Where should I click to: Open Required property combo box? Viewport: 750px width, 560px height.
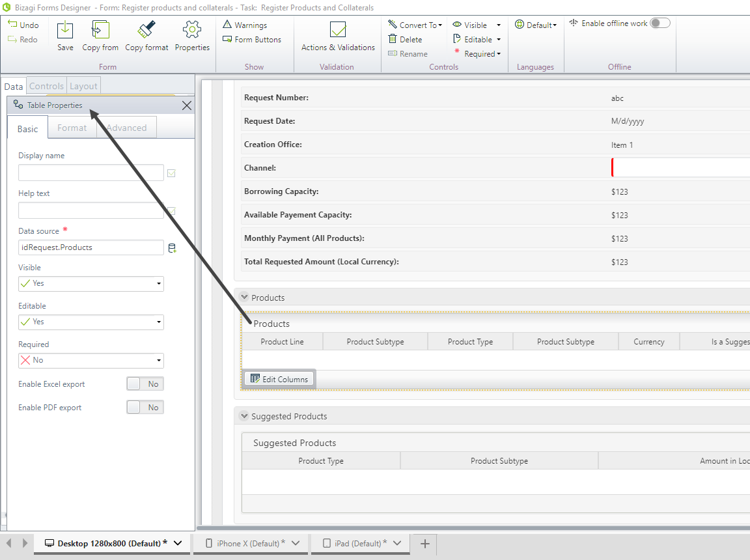(91, 360)
